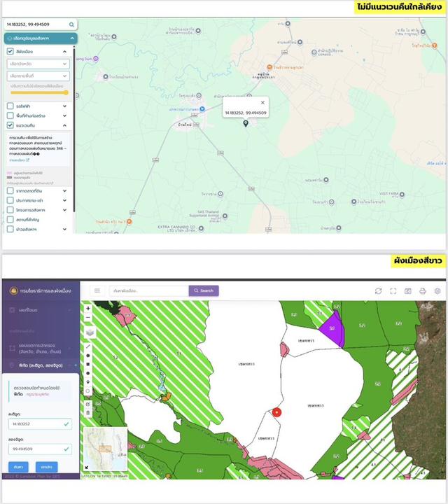The image size is (448, 504).
Task: Open the first dropdown under the checked layer
Action: click(38, 63)
